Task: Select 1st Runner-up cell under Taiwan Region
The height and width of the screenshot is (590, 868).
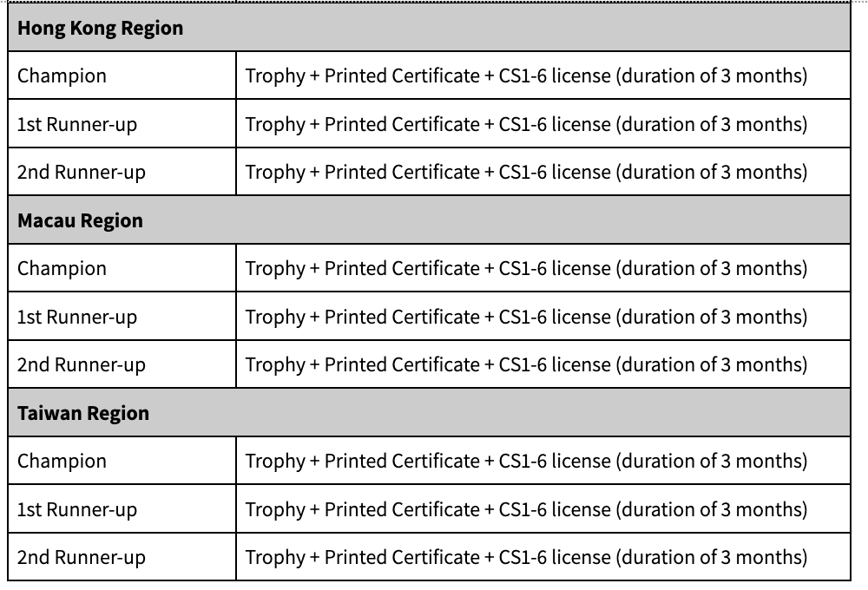Action: pos(77,509)
